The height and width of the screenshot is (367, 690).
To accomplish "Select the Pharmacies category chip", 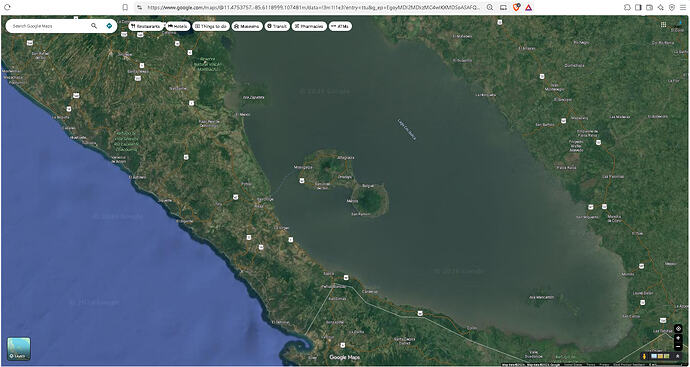I will coord(309,26).
